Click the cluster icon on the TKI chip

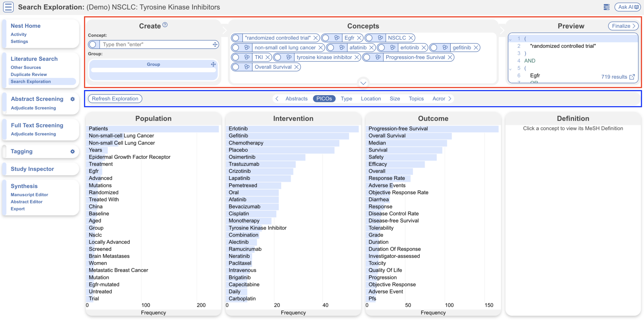point(247,57)
